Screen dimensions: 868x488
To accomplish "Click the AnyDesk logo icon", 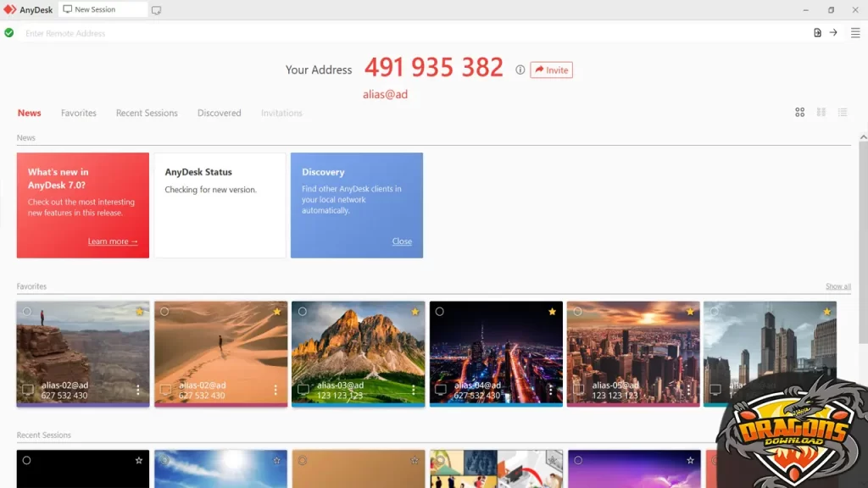I will pos(10,9).
